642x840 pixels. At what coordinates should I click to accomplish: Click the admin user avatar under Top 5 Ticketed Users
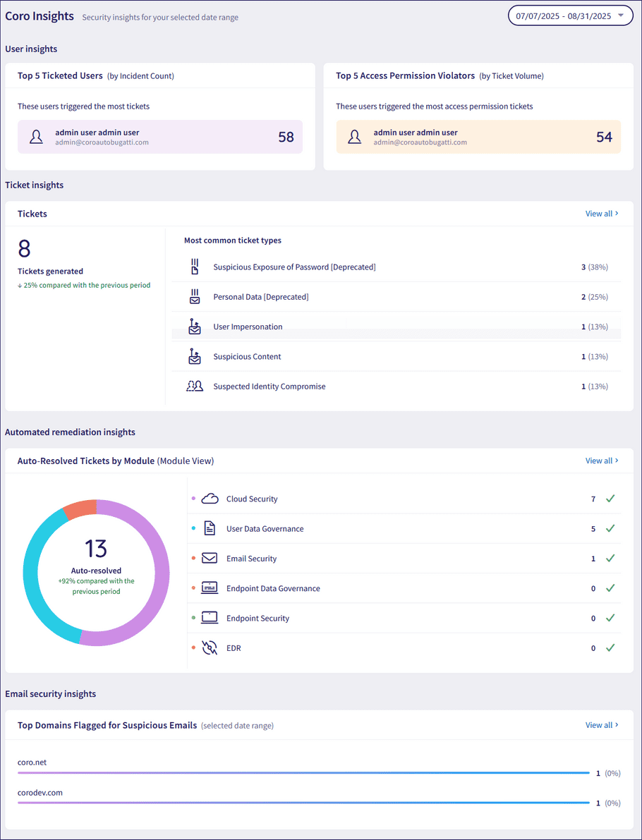point(36,138)
